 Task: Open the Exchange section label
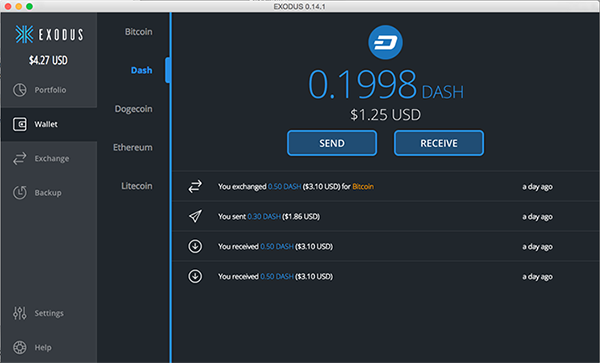coord(52,158)
